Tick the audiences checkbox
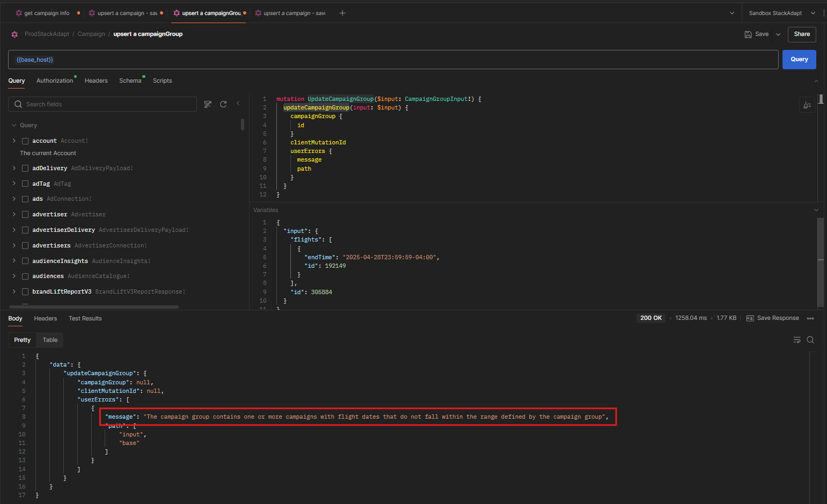The image size is (827, 504). (x=25, y=276)
